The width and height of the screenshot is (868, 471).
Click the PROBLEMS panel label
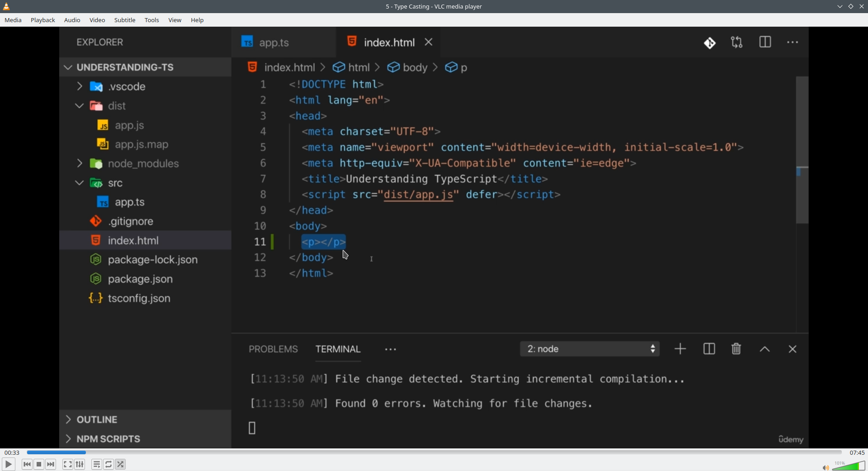click(273, 349)
